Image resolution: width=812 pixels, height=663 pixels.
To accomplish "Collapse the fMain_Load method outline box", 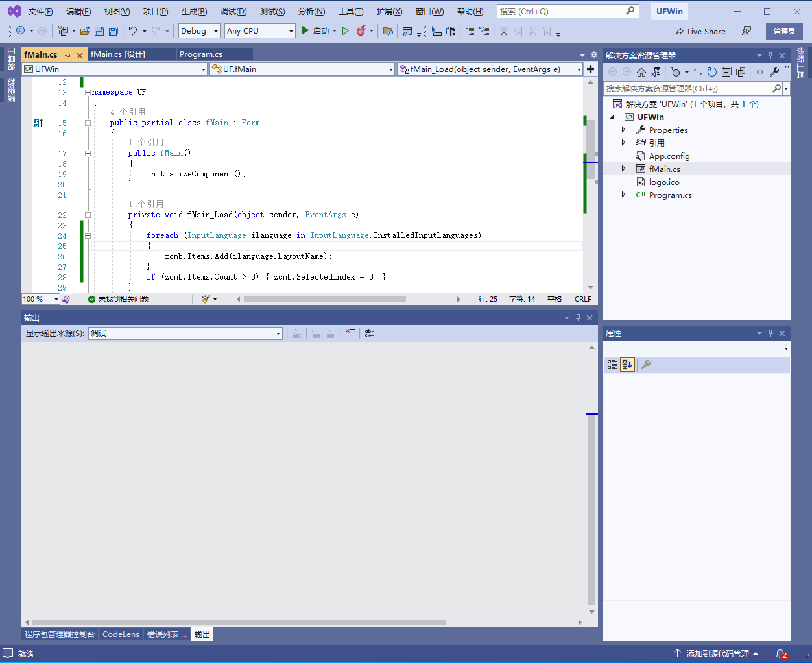I will tap(88, 215).
